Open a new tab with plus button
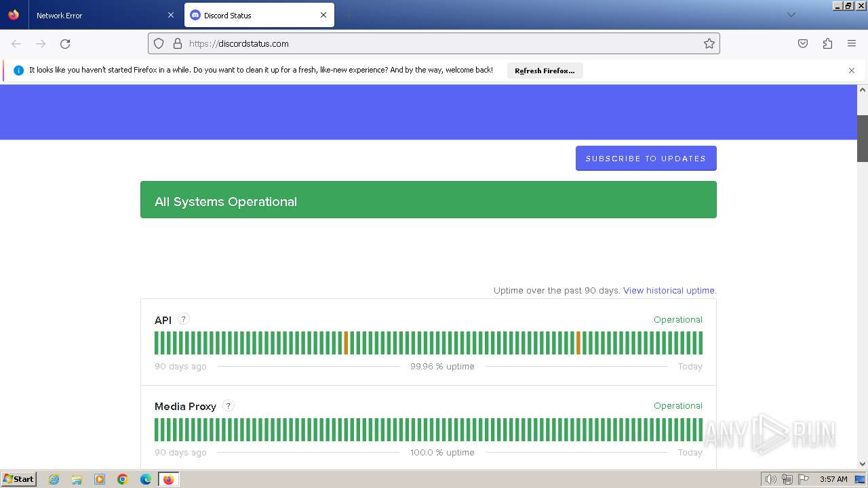Screen dimensions: 868x488 349,15
